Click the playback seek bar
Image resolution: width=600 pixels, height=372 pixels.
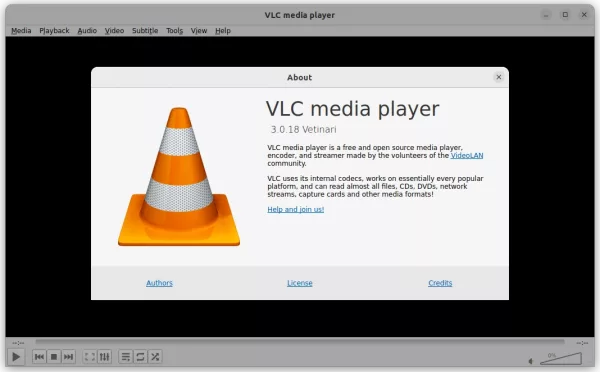pyautogui.click(x=300, y=341)
